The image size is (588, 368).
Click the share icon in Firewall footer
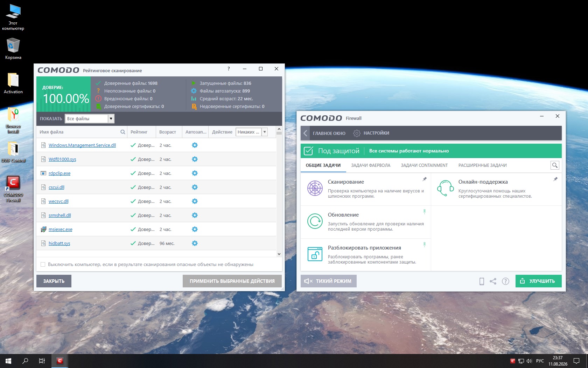click(493, 281)
